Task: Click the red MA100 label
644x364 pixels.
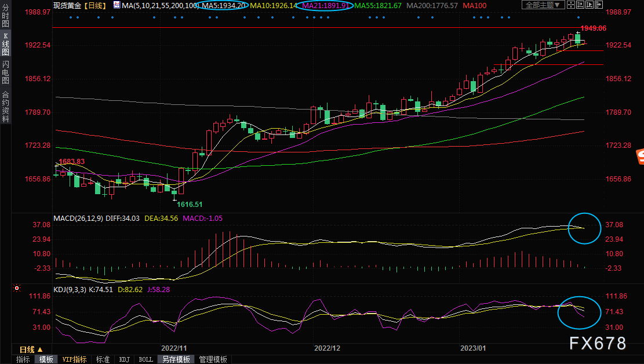Action: tap(474, 5)
